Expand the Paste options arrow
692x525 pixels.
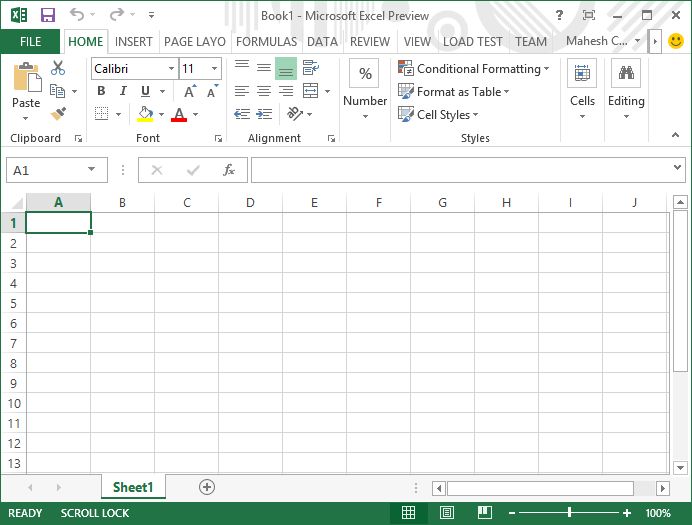tap(26, 118)
